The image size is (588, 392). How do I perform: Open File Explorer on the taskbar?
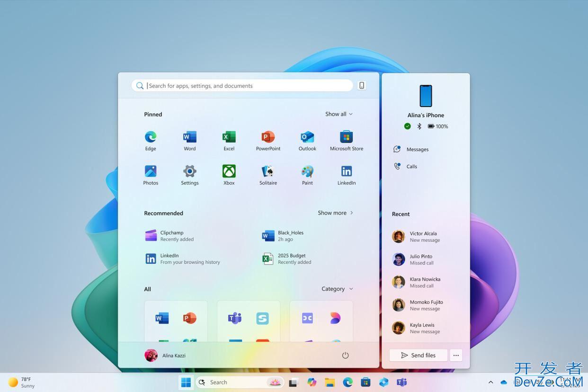click(x=330, y=383)
